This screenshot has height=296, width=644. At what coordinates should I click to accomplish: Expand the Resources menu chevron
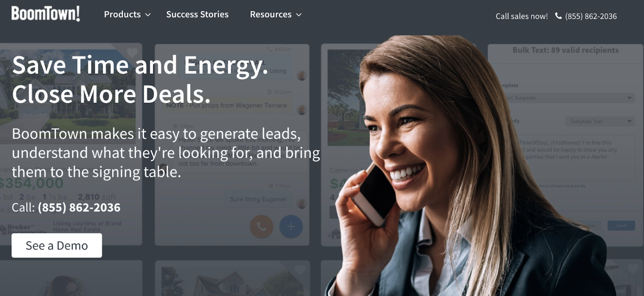[299, 15]
